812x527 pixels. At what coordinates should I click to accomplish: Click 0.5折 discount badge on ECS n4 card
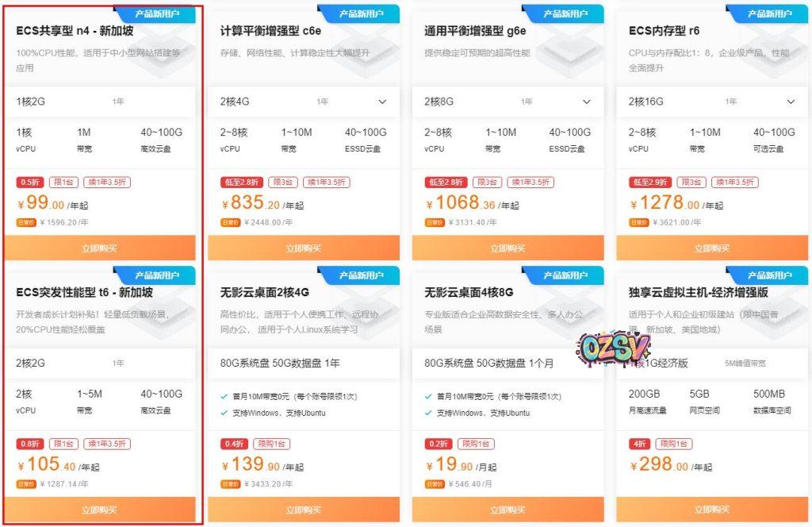coord(31,182)
